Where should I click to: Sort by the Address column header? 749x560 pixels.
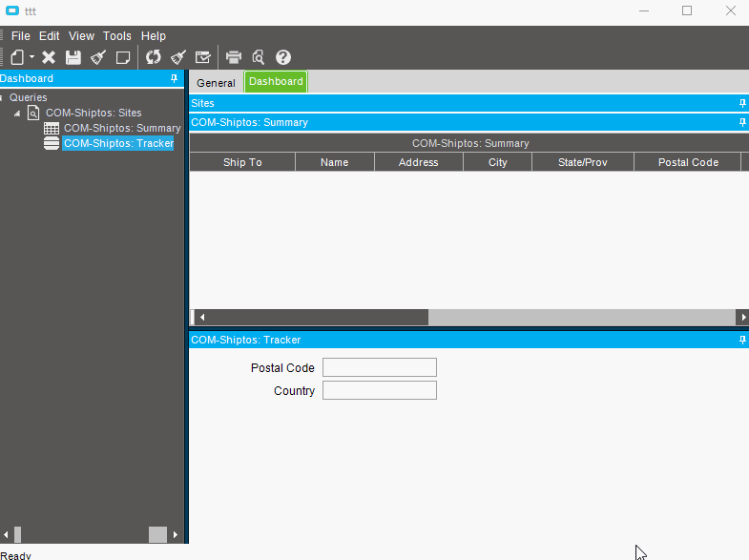point(419,162)
